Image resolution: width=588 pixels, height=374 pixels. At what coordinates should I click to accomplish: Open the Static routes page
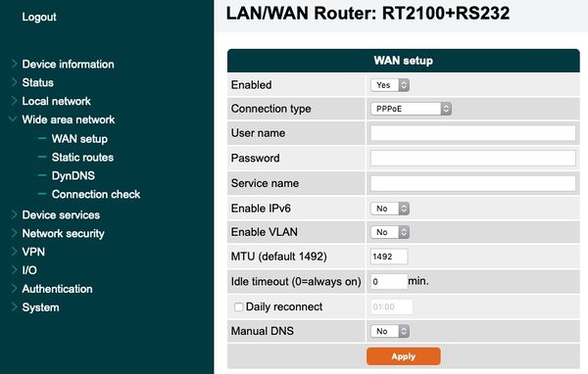click(x=82, y=157)
